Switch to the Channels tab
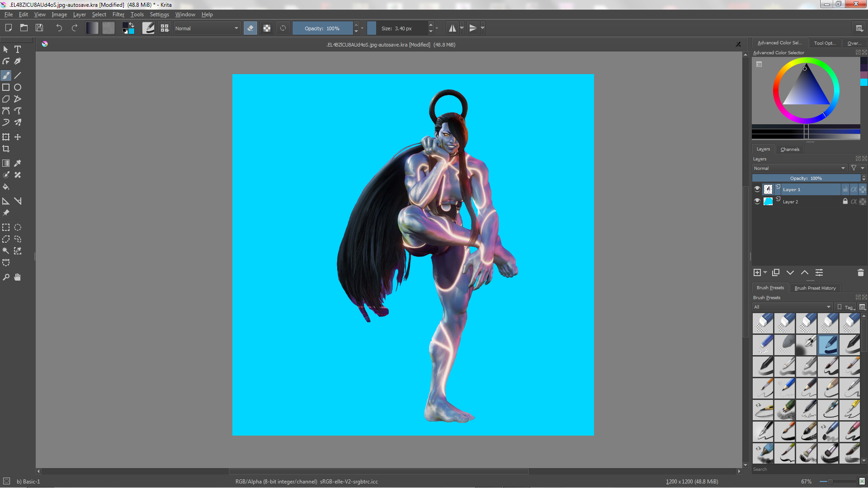 pos(789,149)
